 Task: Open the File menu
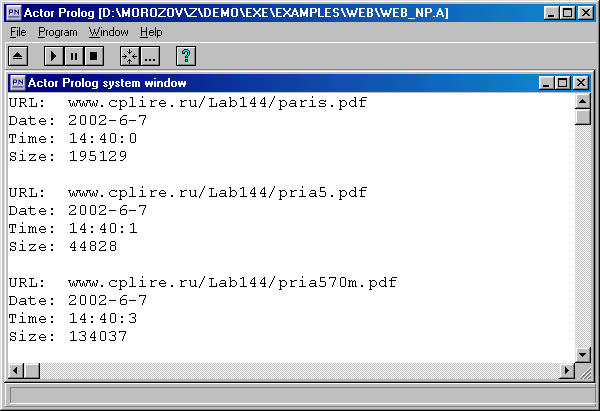click(18, 32)
